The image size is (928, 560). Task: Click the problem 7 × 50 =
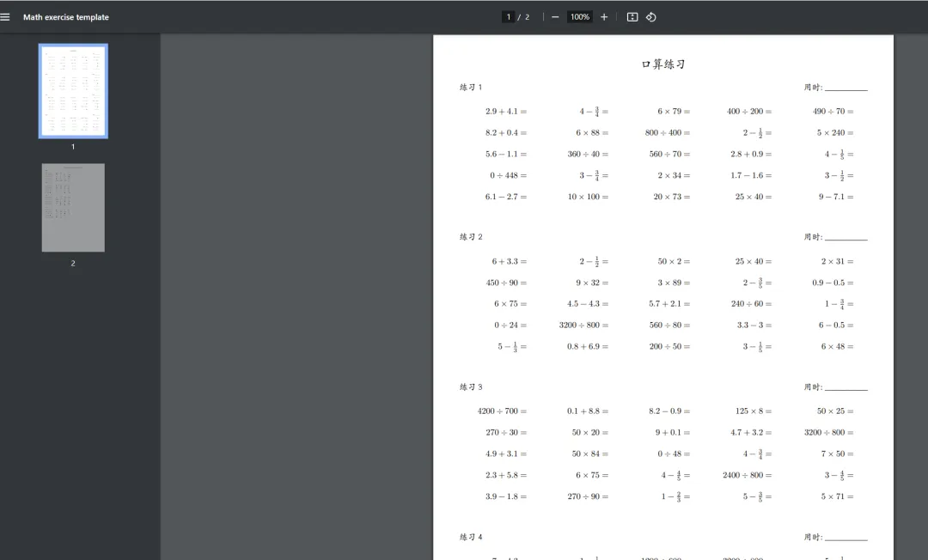click(837, 453)
